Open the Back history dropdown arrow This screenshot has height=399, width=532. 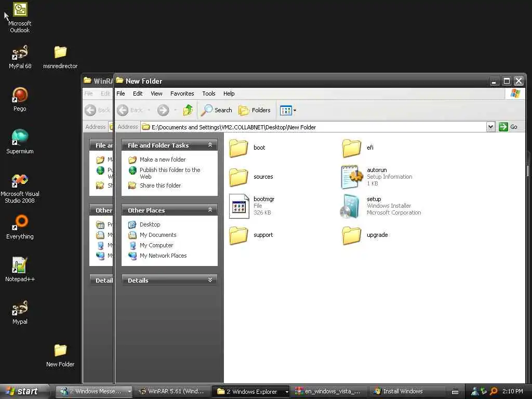149,110
